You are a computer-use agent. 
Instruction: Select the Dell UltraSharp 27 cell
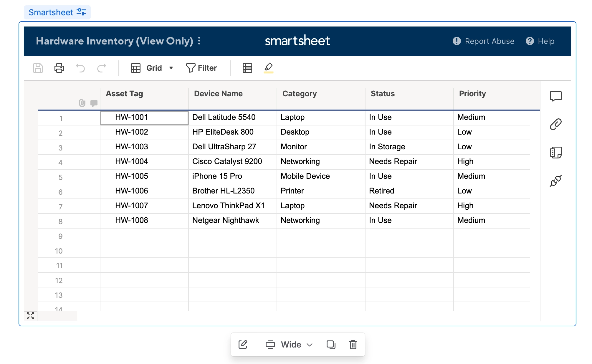click(x=233, y=147)
